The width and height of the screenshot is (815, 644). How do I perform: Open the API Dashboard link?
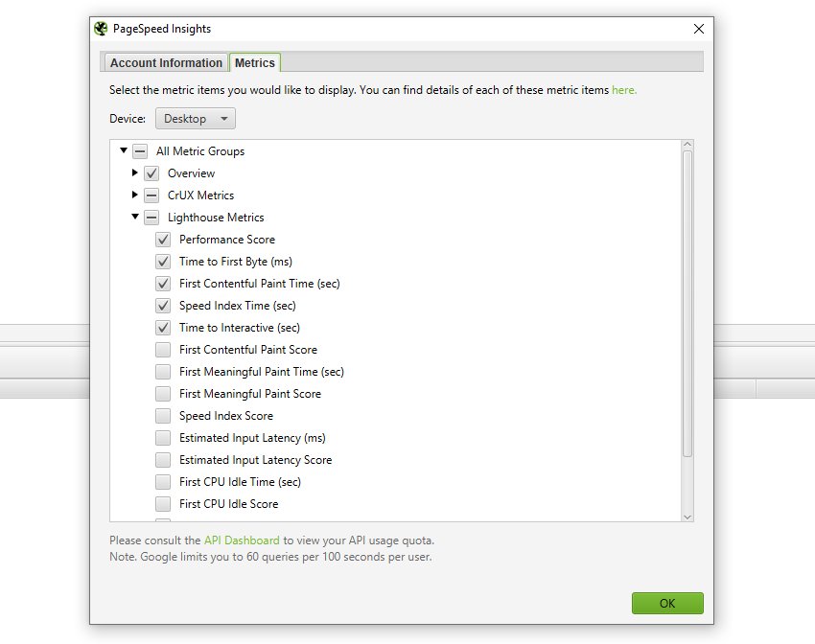242,540
